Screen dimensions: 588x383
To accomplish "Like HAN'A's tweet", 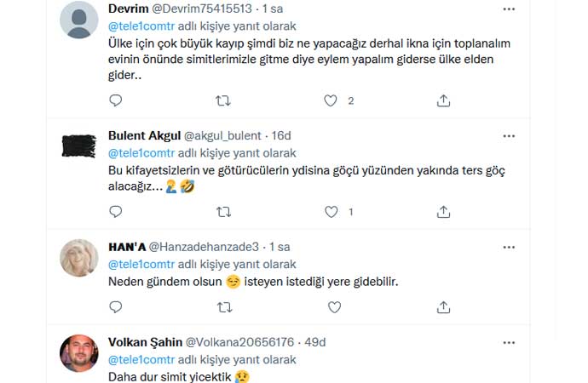I will [x=332, y=306].
